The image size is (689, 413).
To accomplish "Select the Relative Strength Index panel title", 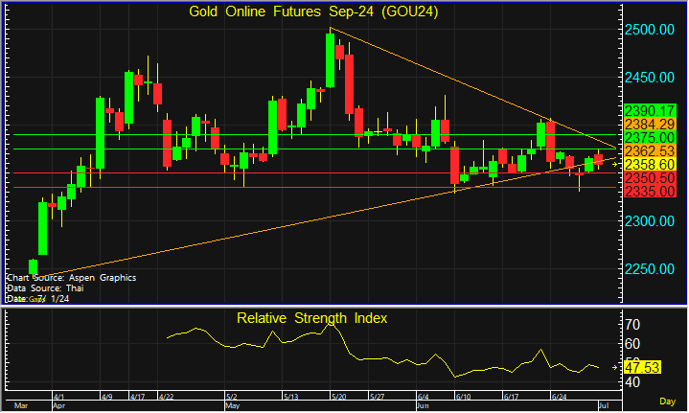I will pyautogui.click(x=312, y=319).
